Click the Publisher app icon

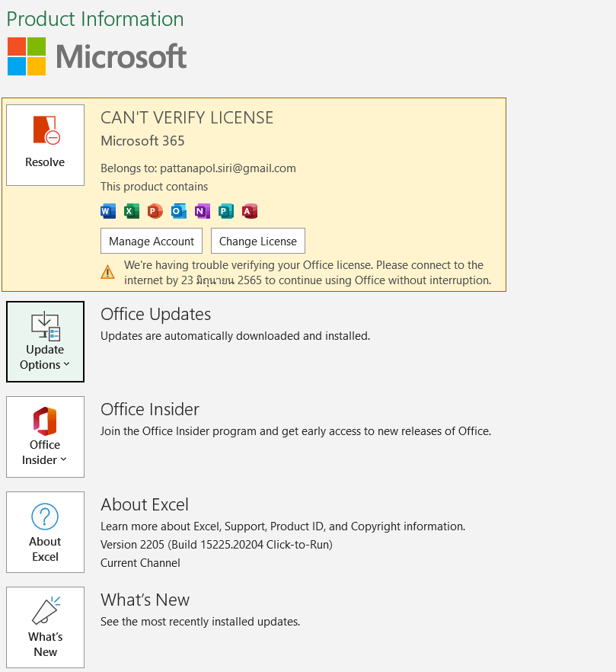225,211
